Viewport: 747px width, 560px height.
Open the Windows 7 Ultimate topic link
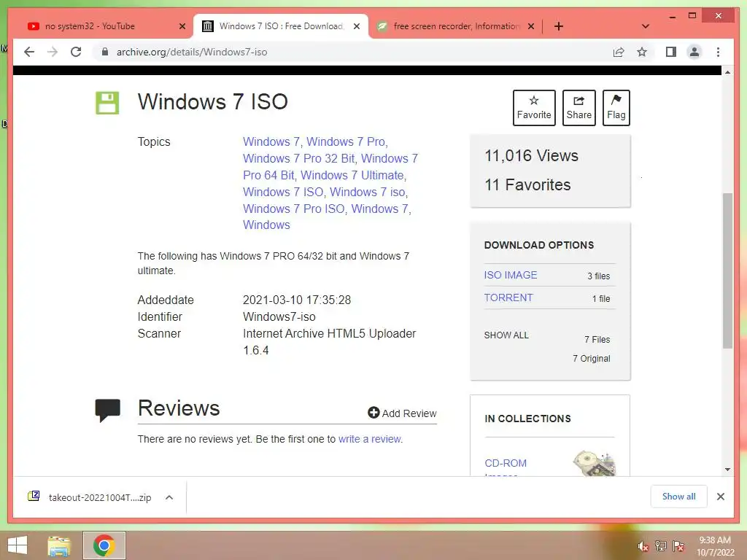(x=352, y=175)
